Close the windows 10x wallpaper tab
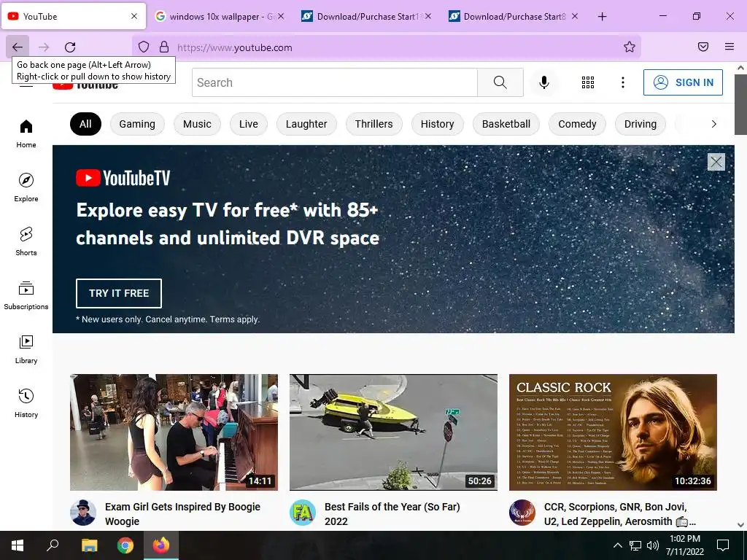Screen dimensions: 747x560 click(281, 16)
